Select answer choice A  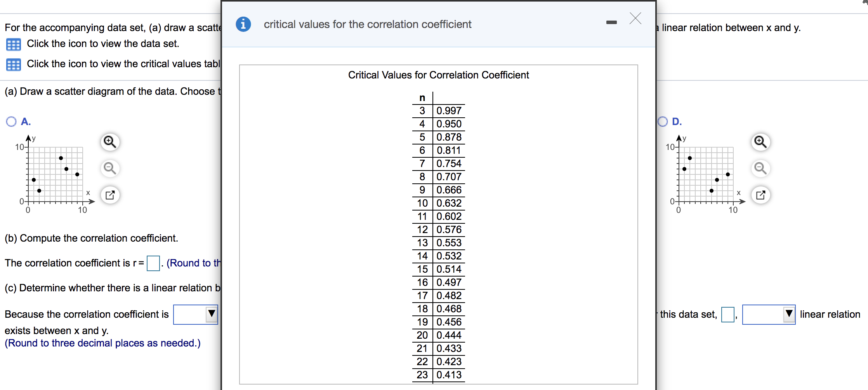(x=11, y=122)
